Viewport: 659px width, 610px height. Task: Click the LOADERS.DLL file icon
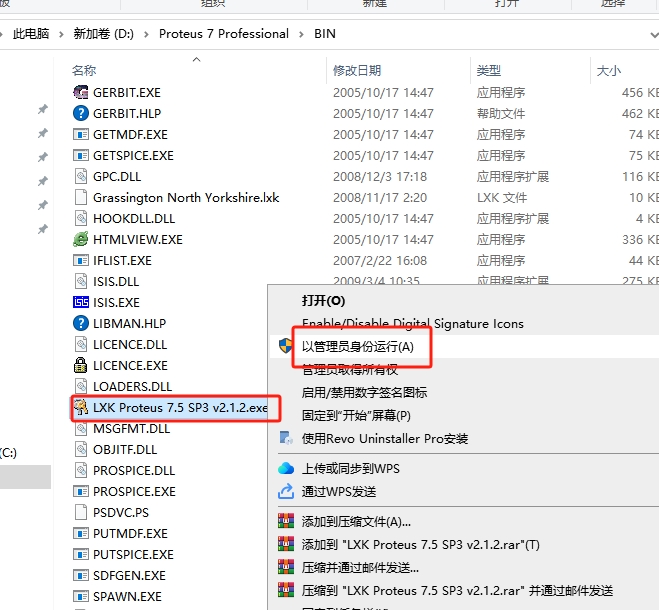81,386
